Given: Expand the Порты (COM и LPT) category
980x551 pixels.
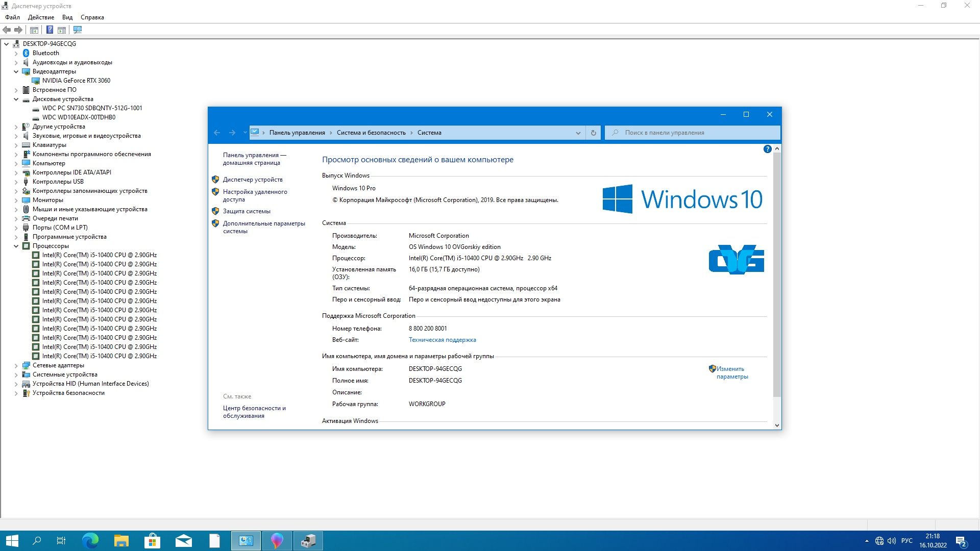Looking at the screenshot, I should [x=16, y=228].
